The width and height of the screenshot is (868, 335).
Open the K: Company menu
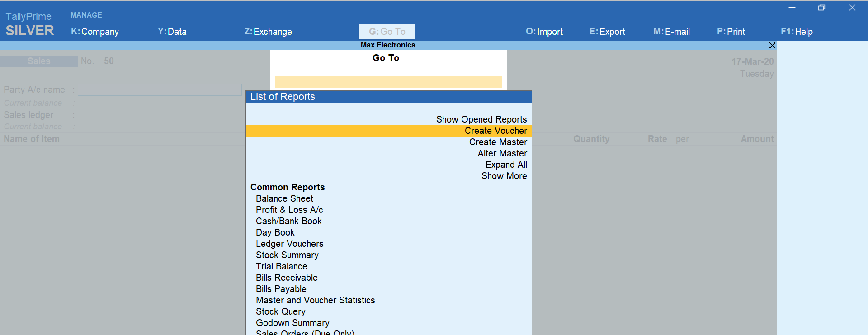click(95, 32)
